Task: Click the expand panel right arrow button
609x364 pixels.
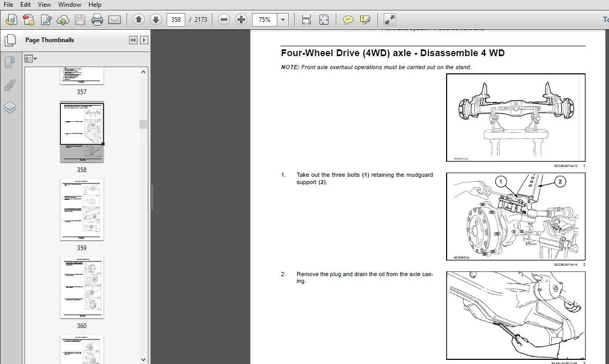Action: point(144,40)
